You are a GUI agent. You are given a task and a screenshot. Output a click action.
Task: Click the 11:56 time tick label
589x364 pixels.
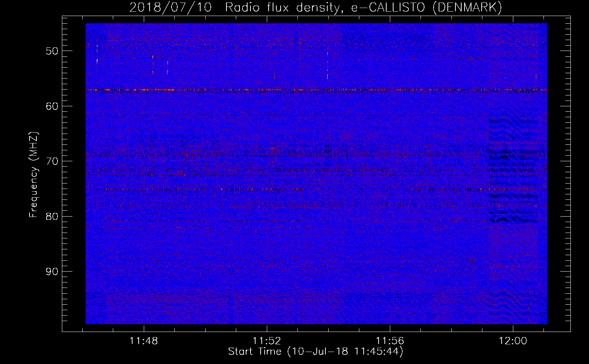(x=390, y=341)
